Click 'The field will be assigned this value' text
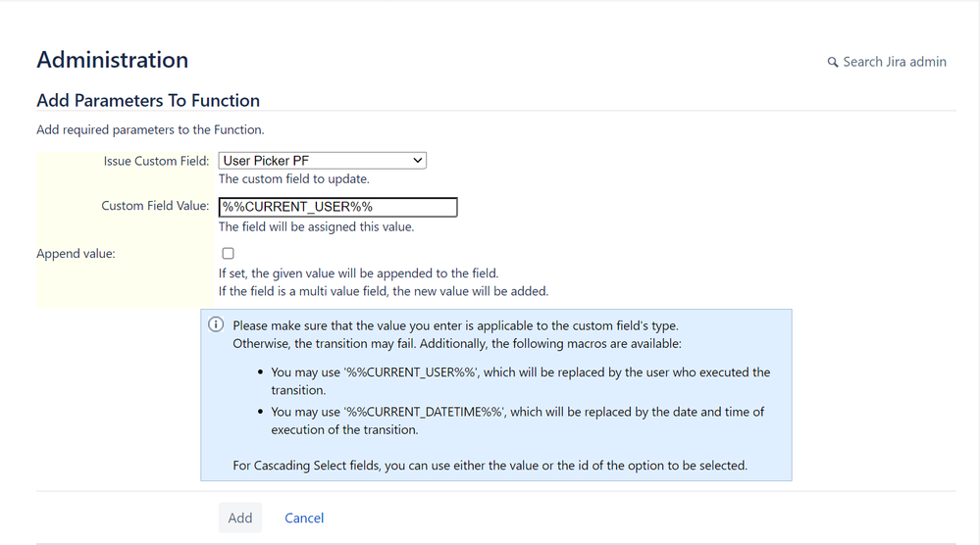Screen dimensions: 980x545 316,226
